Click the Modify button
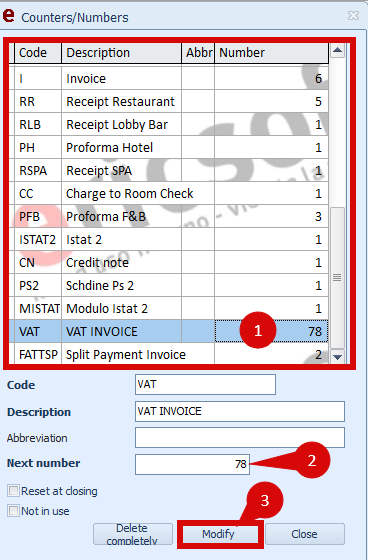 click(220, 534)
